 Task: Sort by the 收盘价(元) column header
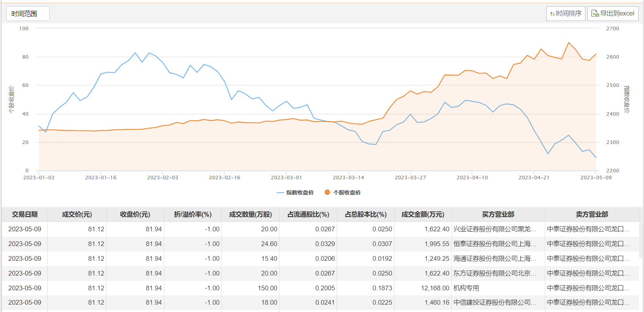pyautogui.click(x=135, y=215)
